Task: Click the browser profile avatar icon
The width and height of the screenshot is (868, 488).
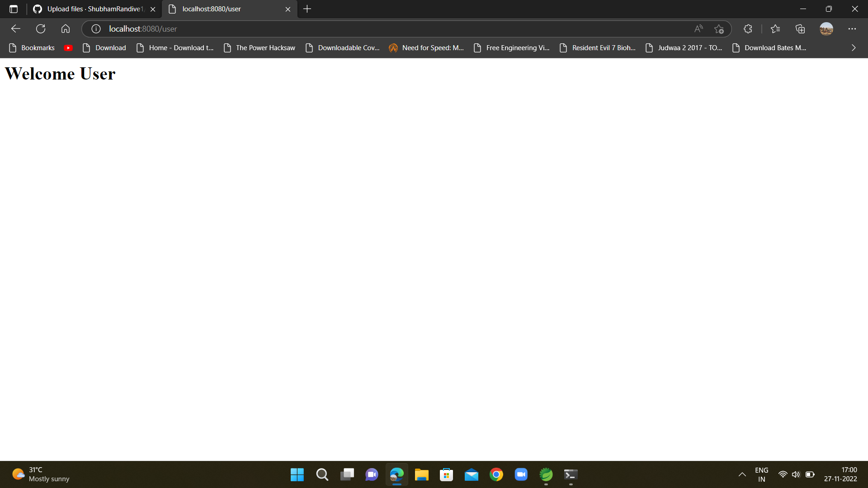Action: coord(826,28)
